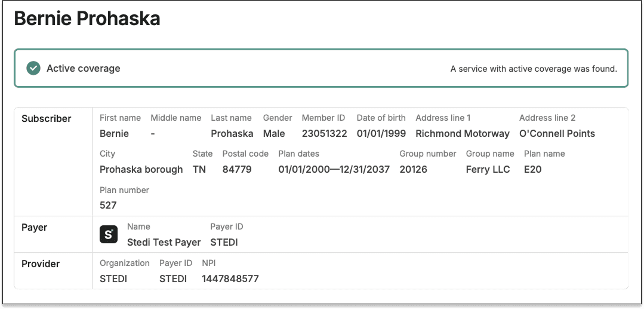The image size is (644, 309).
Task: Click the Stedi Test Payer logo icon
Action: 109,234
